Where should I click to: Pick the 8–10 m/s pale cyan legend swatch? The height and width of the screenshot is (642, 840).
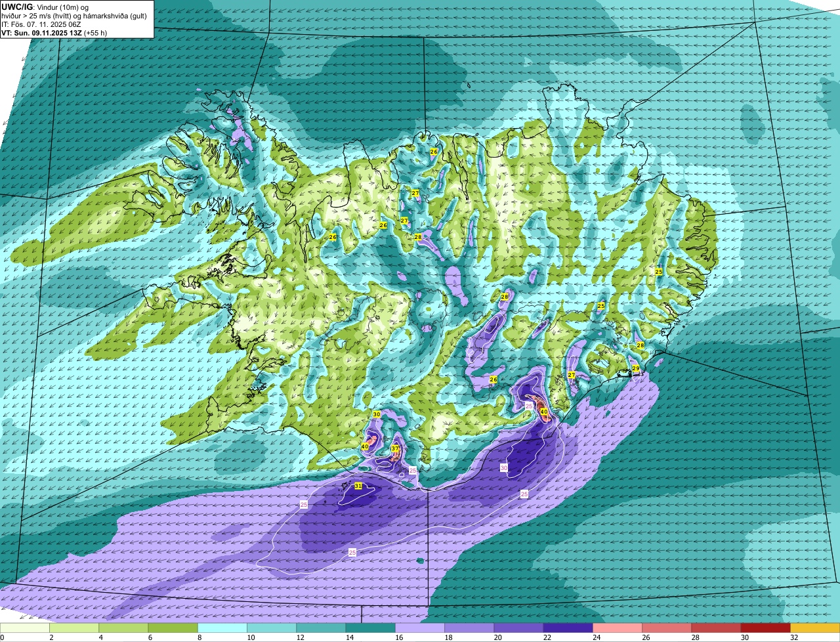tap(222, 628)
